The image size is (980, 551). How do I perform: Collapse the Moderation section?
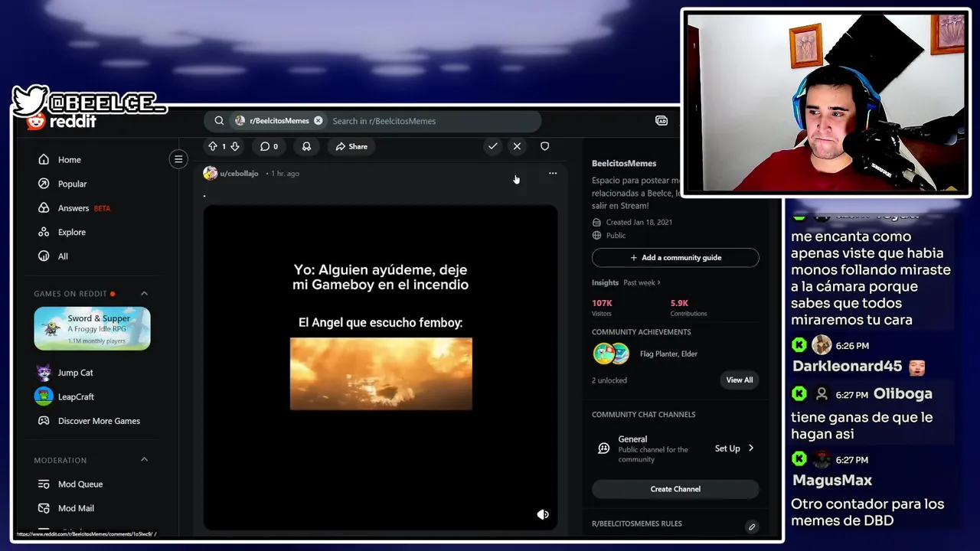[x=144, y=460]
